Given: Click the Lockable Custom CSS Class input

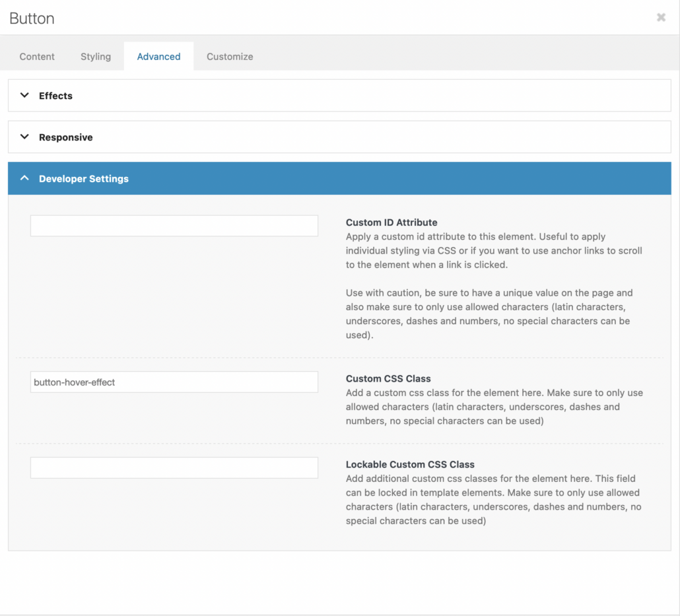Looking at the screenshot, I should pyautogui.click(x=174, y=467).
